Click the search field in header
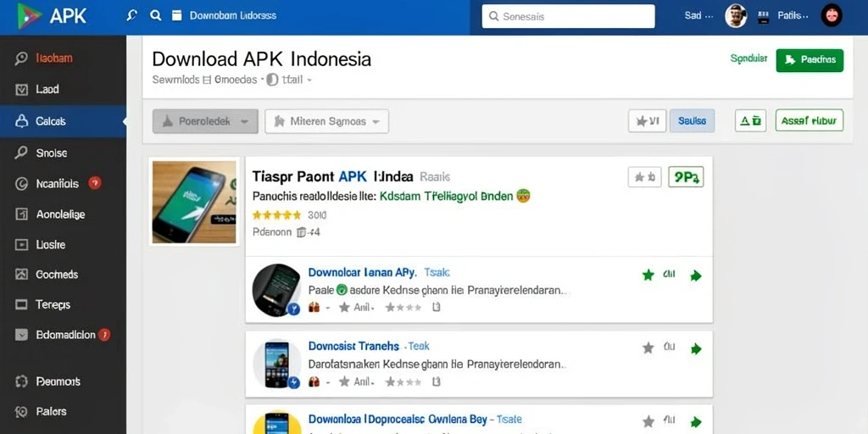This screenshot has width=868, height=434. [569, 17]
